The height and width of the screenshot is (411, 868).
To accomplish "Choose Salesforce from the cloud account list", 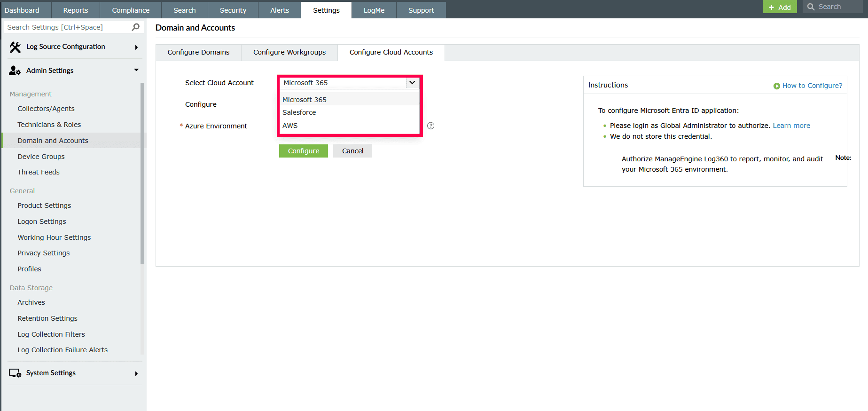I will click(x=349, y=112).
